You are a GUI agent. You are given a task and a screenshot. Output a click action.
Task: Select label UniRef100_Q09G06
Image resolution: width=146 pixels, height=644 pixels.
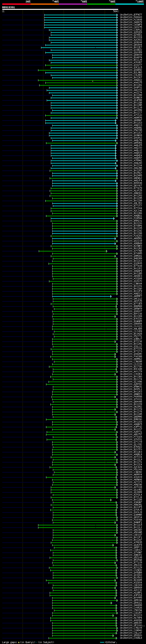pyautogui.click(x=131, y=42)
